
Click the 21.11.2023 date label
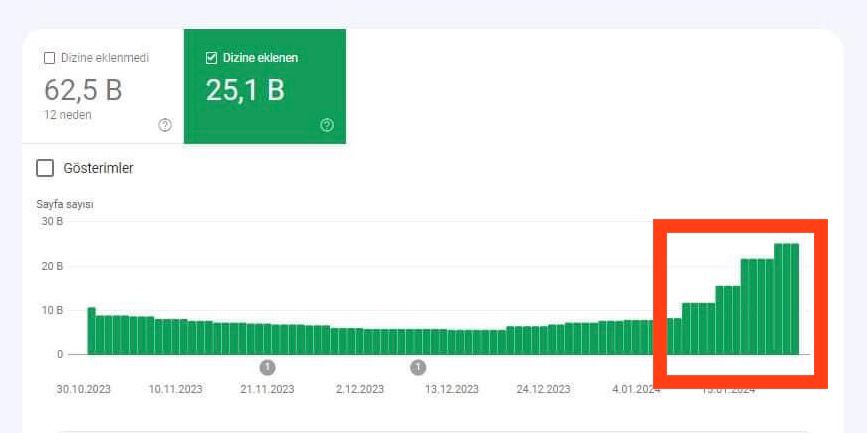point(267,389)
